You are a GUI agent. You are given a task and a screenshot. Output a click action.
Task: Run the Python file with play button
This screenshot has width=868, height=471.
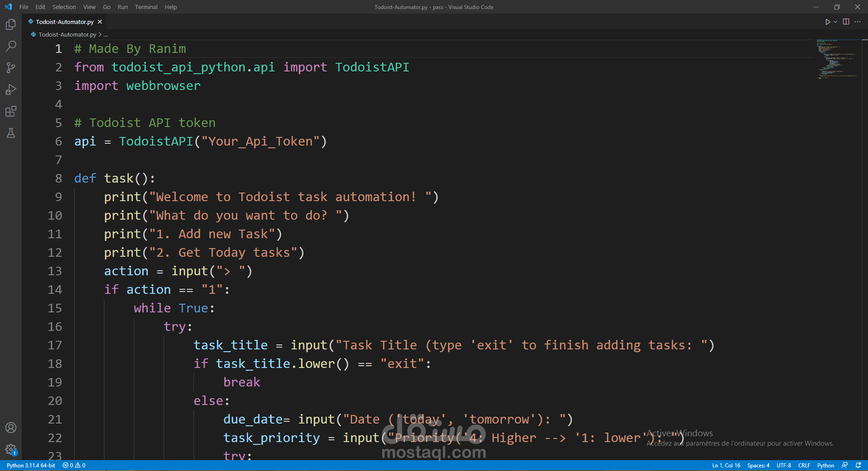pyautogui.click(x=827, y=22)
